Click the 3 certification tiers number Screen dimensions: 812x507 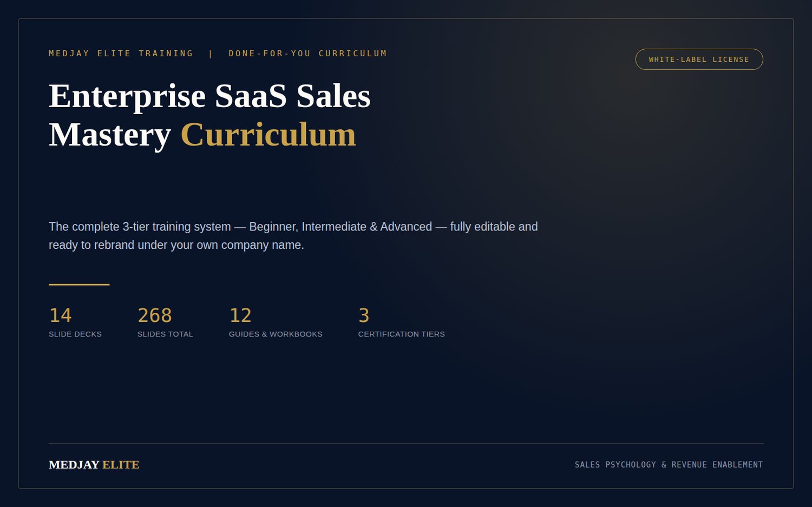364,315
